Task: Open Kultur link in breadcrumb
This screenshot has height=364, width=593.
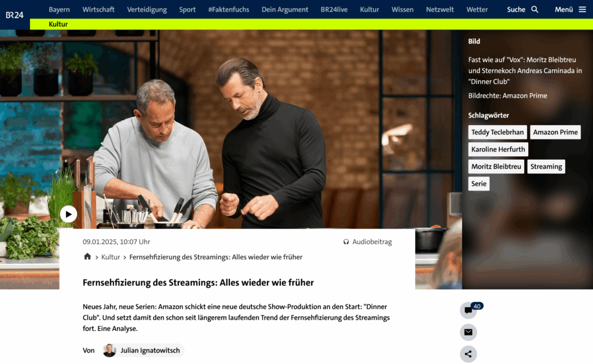Action: point(111,257)
